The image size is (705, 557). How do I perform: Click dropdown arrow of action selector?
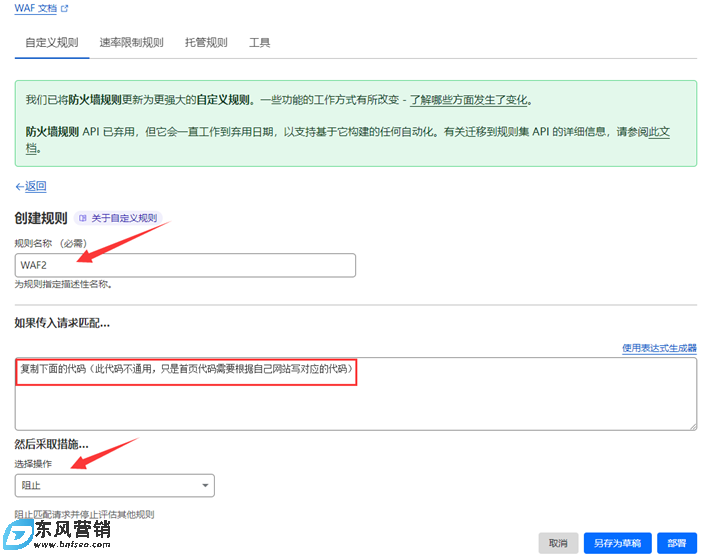tap(205, 486)
